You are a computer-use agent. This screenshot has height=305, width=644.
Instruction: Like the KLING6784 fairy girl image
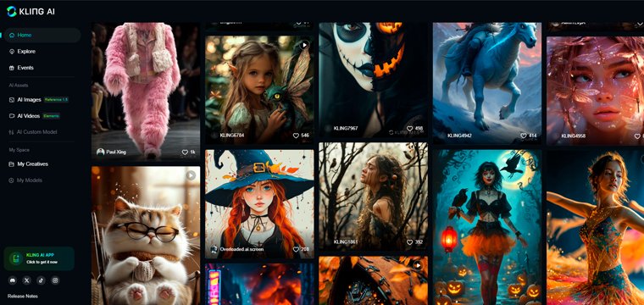point(296,135)
